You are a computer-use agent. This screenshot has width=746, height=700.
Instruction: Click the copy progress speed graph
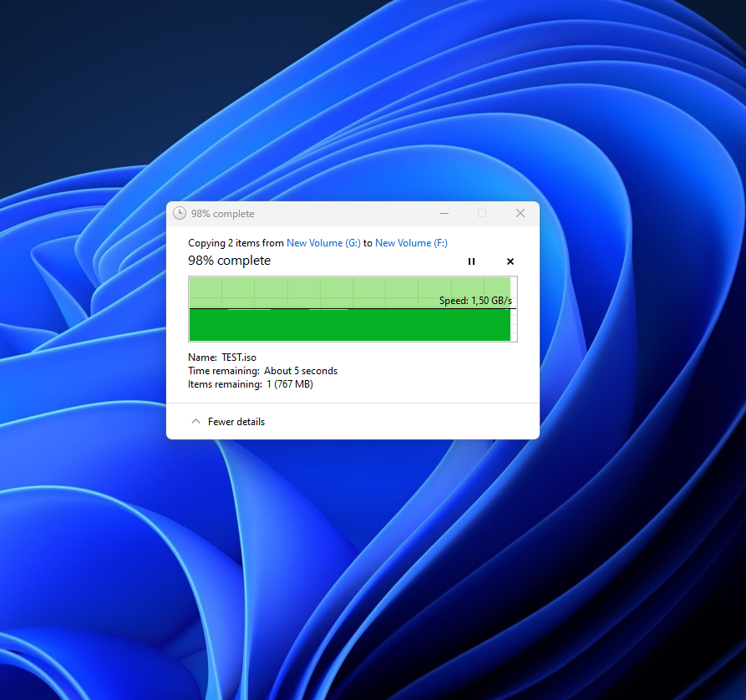click(x=353, y=309)
